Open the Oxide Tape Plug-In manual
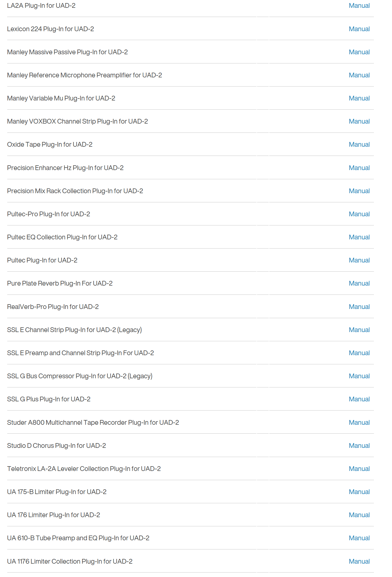 coord(359,144)
